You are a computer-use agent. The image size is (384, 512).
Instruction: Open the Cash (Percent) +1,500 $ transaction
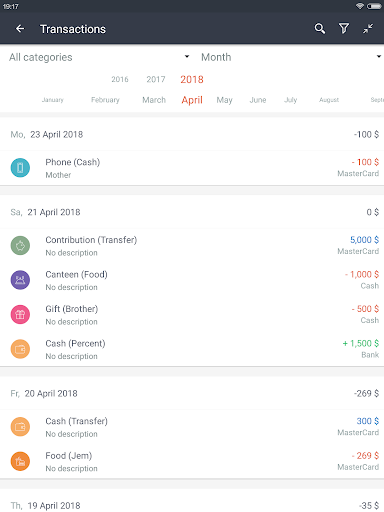(192, 349)
